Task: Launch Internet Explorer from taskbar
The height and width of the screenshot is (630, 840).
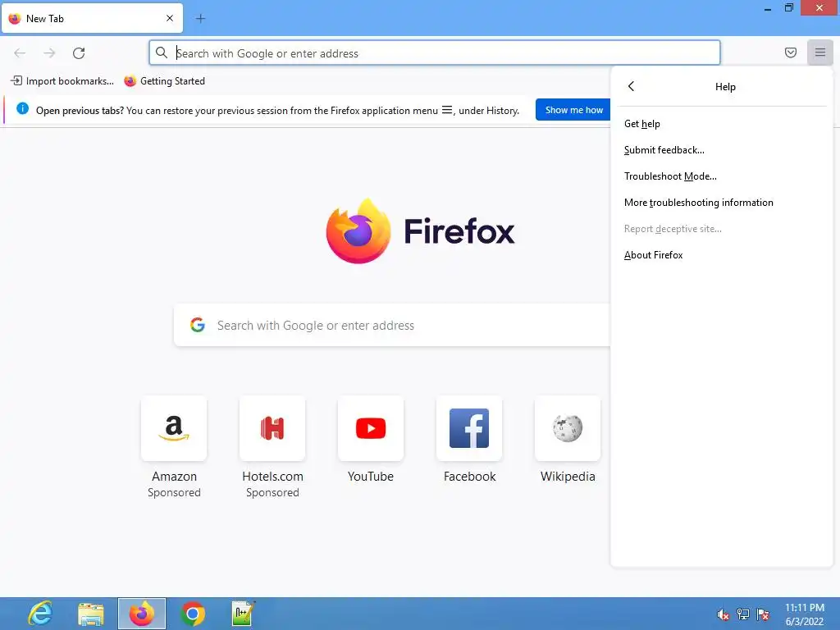Action: point(40,614)
